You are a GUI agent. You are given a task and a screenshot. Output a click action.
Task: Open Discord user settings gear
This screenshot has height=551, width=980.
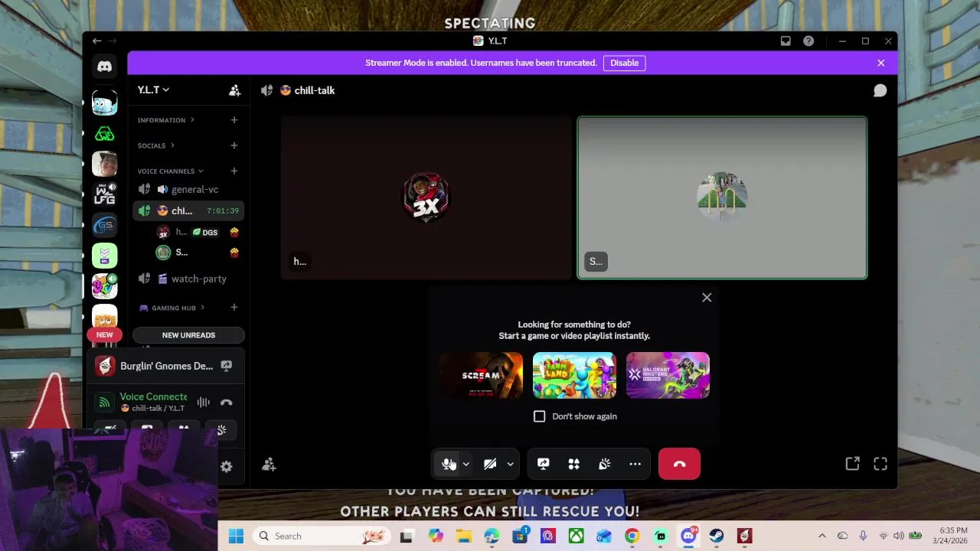pos(227,466)
